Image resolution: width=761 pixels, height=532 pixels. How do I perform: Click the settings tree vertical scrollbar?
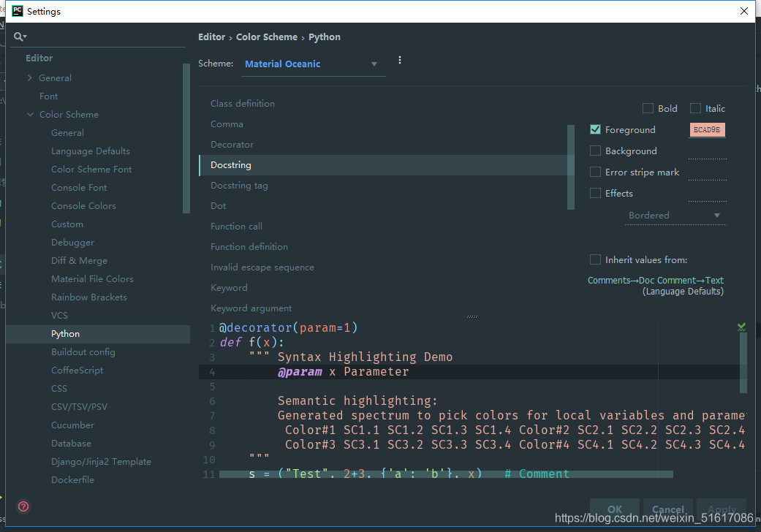pos(186,138)
